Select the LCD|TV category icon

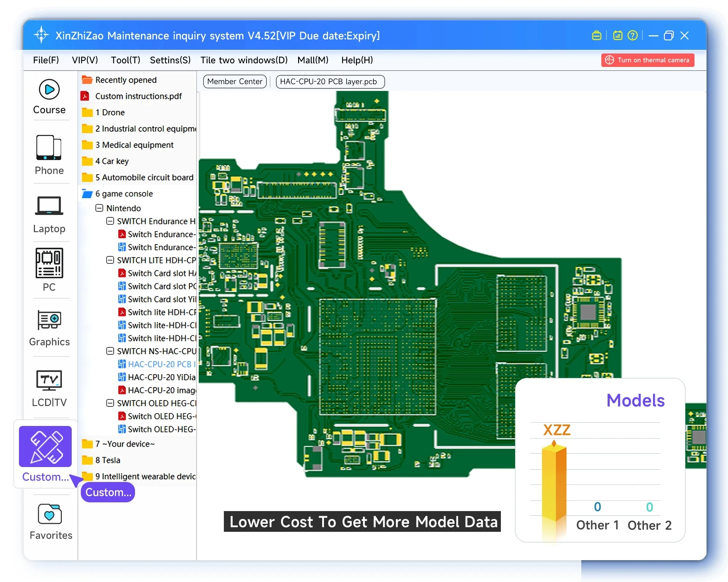click(x=49, y=380)
